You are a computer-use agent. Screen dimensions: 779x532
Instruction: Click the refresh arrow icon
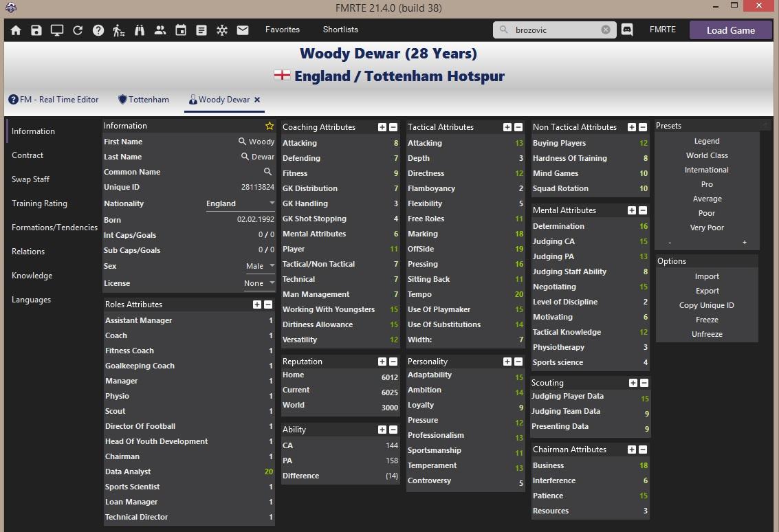click(78, 30)
